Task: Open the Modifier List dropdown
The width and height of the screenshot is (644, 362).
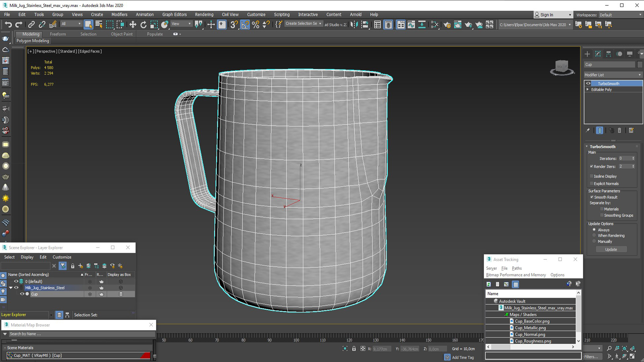Action: click(x=613, y=75)
